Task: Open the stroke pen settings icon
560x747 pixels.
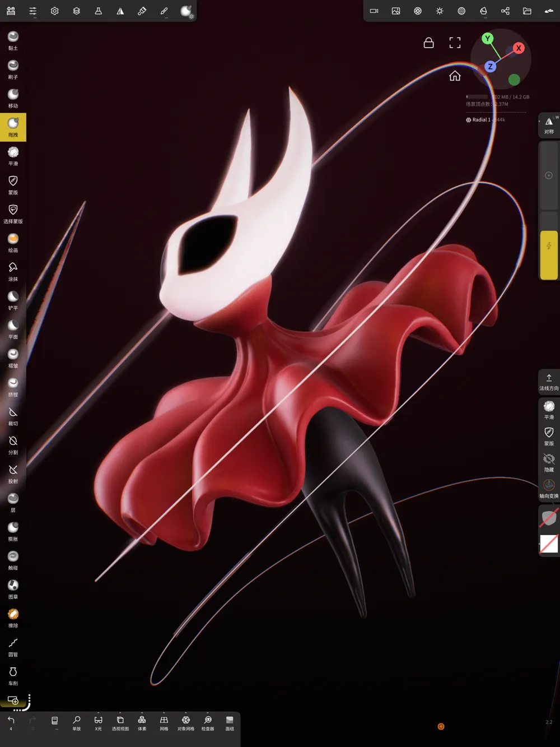Action: [142, 11]
